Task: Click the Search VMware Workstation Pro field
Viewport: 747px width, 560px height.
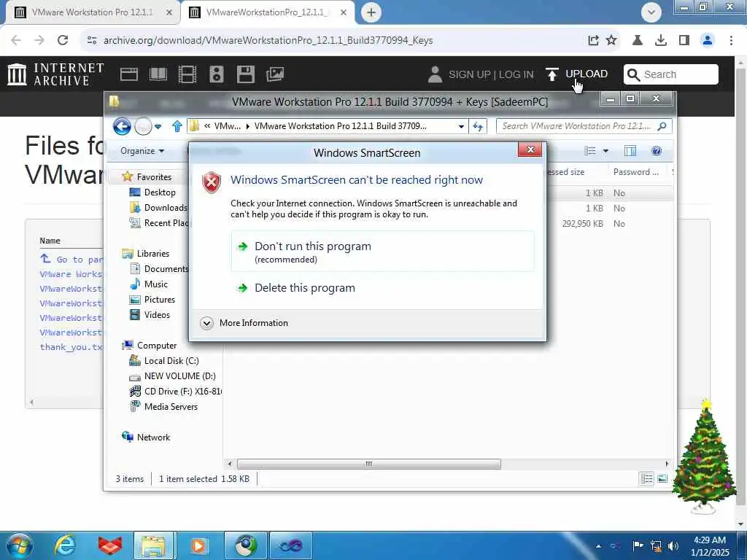Action: coord(584,126)
